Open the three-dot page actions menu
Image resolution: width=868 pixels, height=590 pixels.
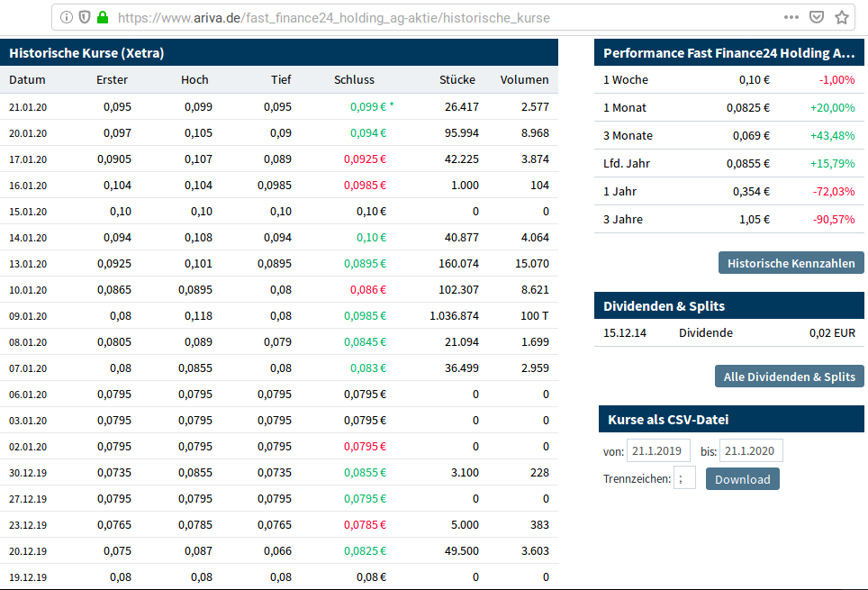tap(791, 17)
